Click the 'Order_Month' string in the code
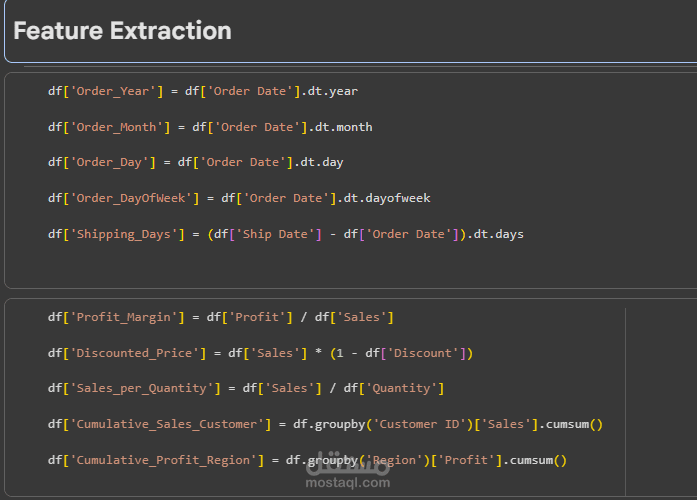This screenshot has width=697, height=500. click(113, 127)
